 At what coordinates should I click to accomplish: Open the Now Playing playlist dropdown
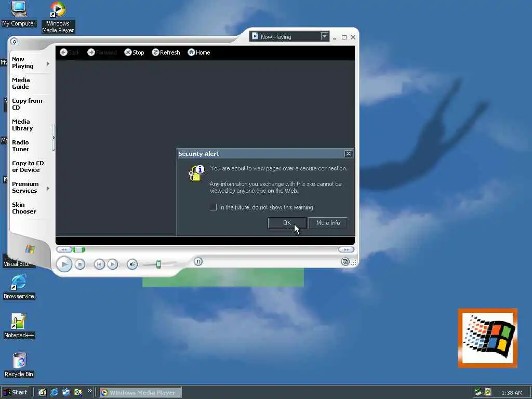[x=324, y=36]
